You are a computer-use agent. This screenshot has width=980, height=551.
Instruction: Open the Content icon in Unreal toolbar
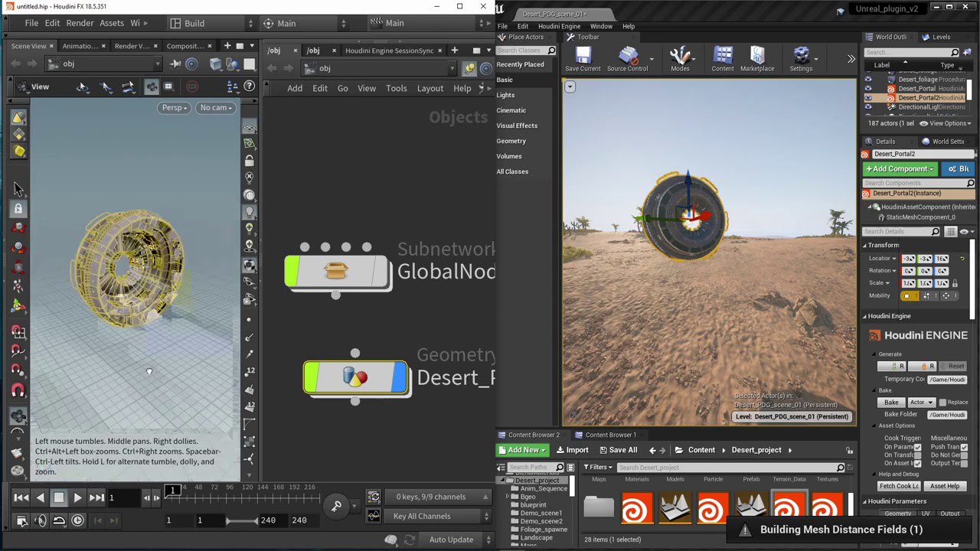723,60
